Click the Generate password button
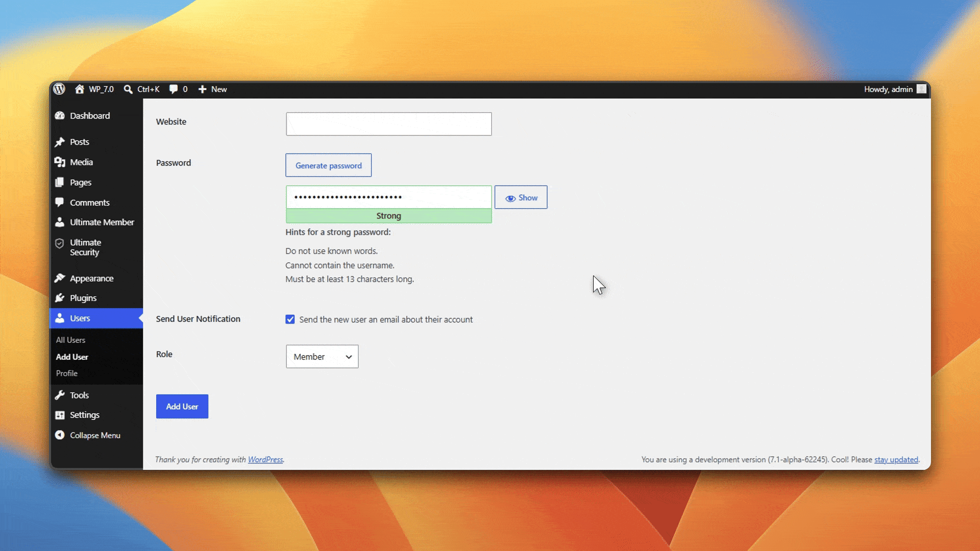980x551 pixels. tap(328, 165)
